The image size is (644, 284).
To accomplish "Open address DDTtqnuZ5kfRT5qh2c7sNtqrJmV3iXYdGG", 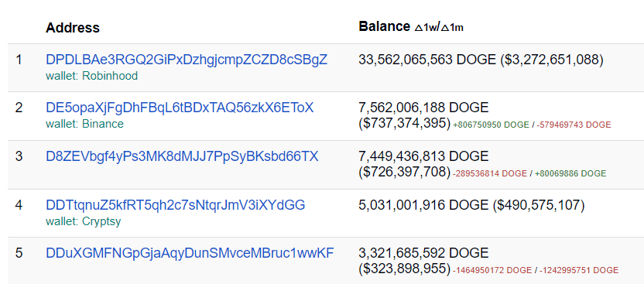I will pyautogui.click(x=176, y=205).
